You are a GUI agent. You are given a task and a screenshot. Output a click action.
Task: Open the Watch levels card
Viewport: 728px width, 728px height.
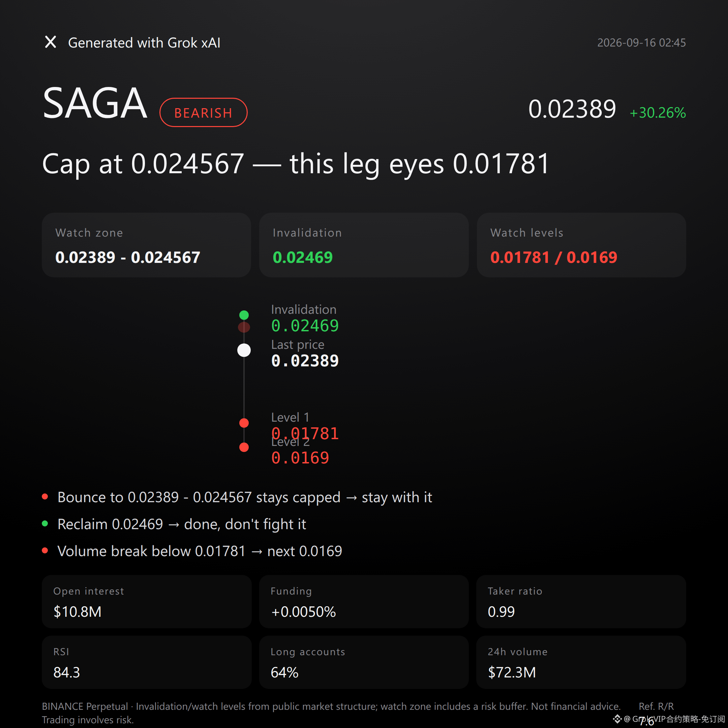coord(581,245)
